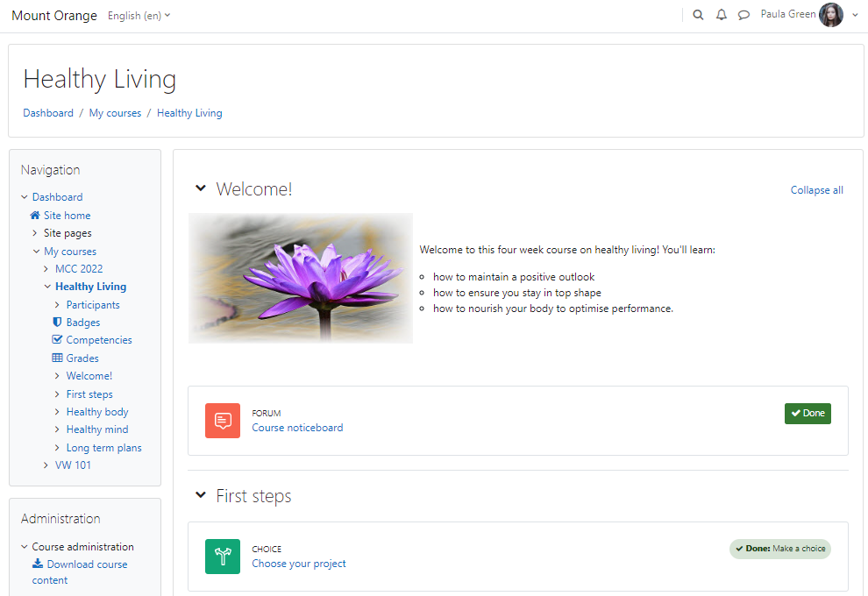868x596 pixels.
Task: Select Healthy body in navigation tree
Action: [x=97, y=412]
